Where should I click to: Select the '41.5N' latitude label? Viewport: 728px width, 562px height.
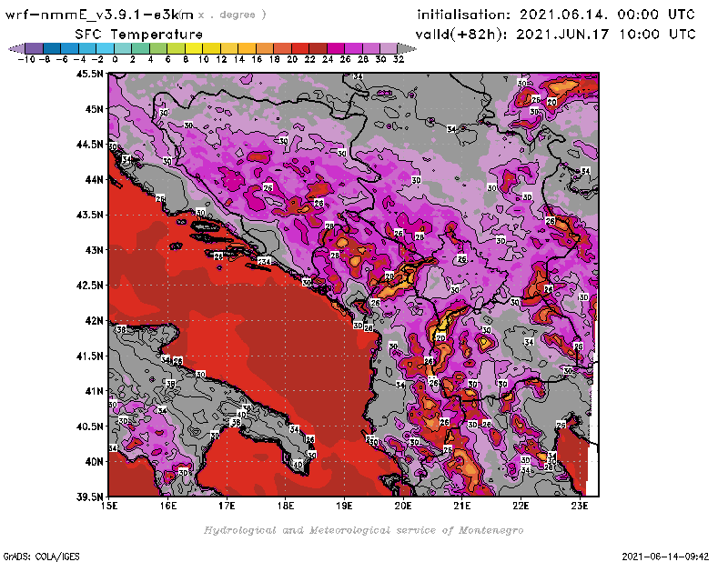pyautogui.click(x=89, y=356)
